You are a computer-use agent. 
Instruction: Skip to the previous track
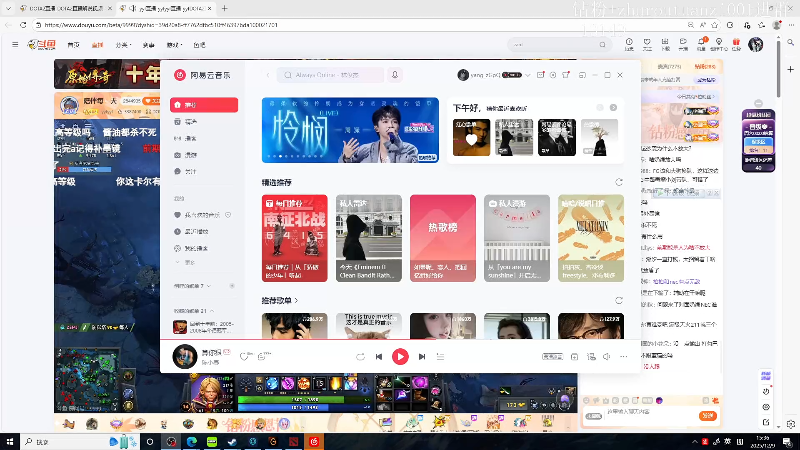point(379,357)
